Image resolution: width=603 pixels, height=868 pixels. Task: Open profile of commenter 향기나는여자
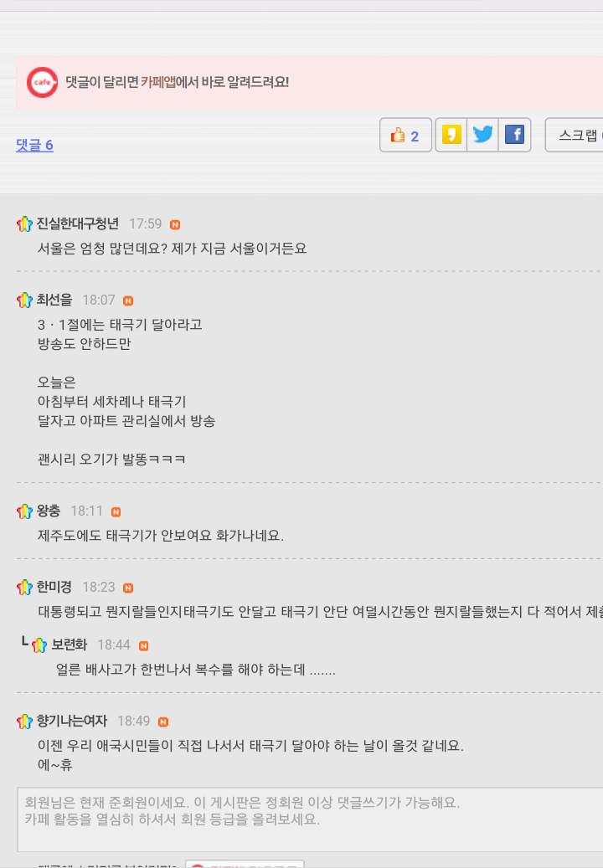pyautogui.click(x=72, y=721)
